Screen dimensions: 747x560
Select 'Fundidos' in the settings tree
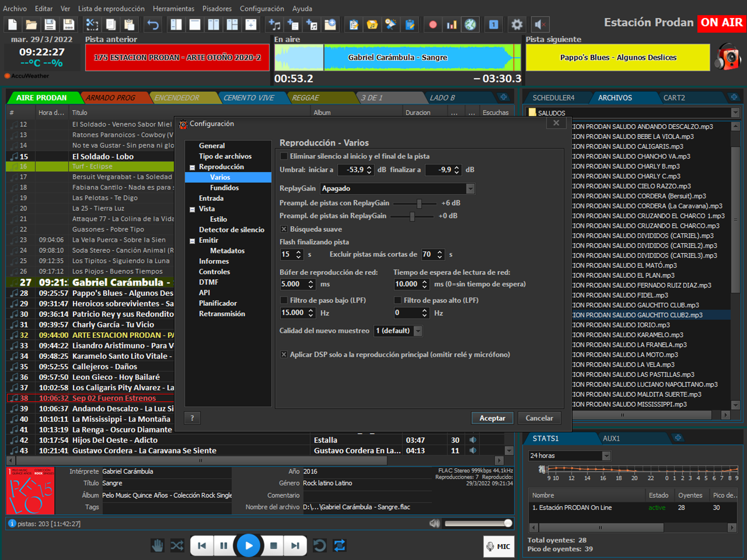tap(224, 187)
